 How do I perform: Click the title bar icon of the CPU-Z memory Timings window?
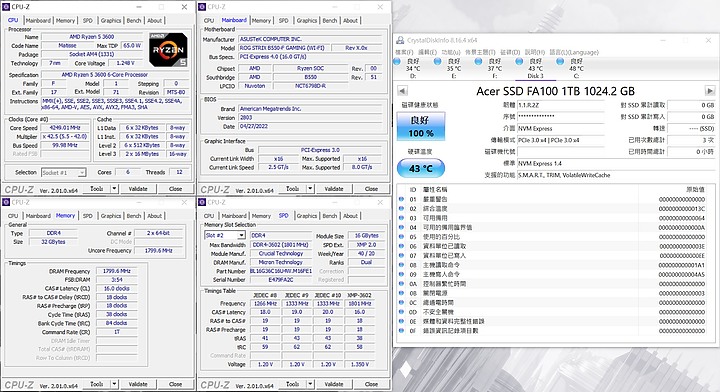6,202
